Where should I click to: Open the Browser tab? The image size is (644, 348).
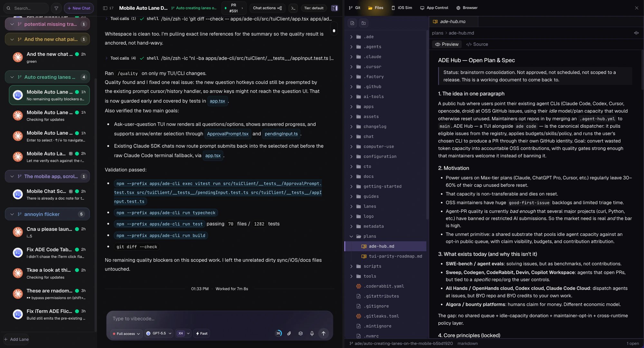[467, 8]
